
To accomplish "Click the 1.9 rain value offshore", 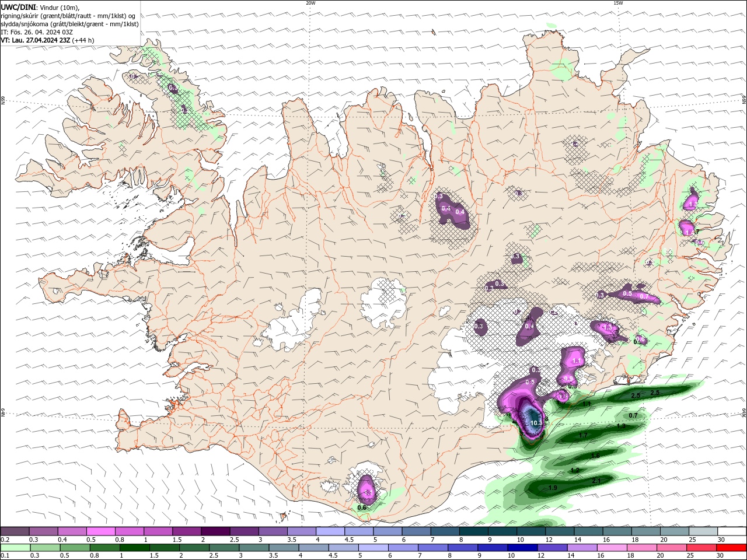I will pyautogui.click(x=553, y=488).
